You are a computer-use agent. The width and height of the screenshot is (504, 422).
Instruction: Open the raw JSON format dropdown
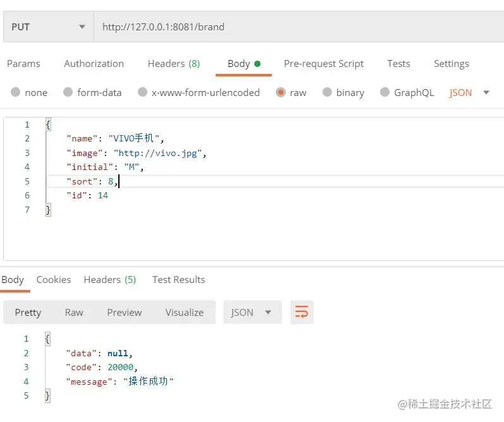click(x=469, y=92)
